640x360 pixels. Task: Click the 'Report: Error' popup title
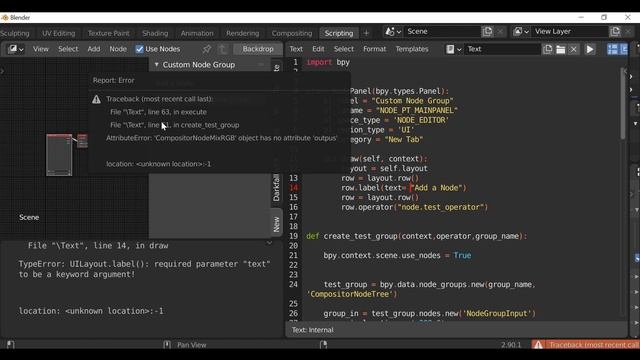pyautogui.click(x=113, y=80)
